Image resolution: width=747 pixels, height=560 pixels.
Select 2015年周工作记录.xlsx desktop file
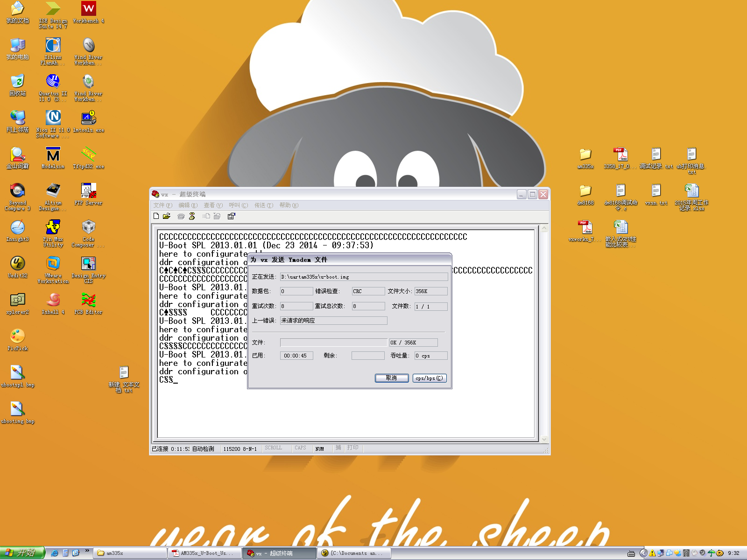click(691, 197)
